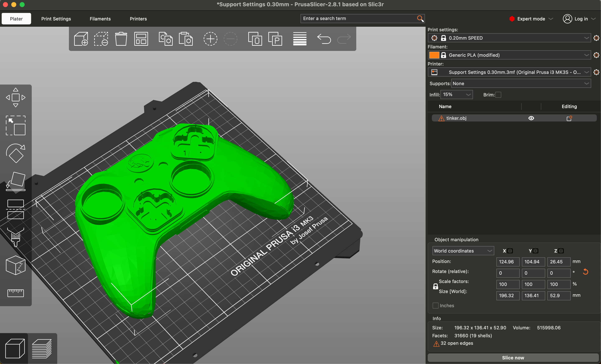Select the Seam painting cube tool
The height and width of the screenshot is (364, 601).
point(16,265)
